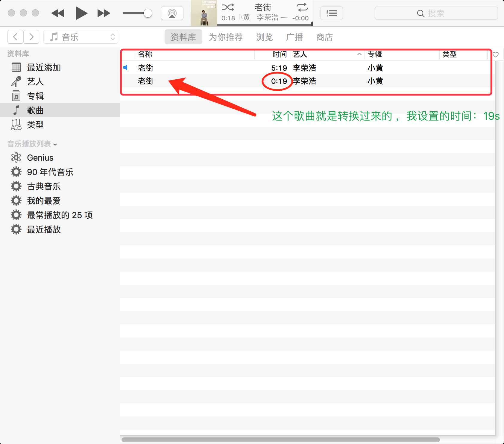Click the horizontal scrollbar at bottom

(x=281, y=440)
